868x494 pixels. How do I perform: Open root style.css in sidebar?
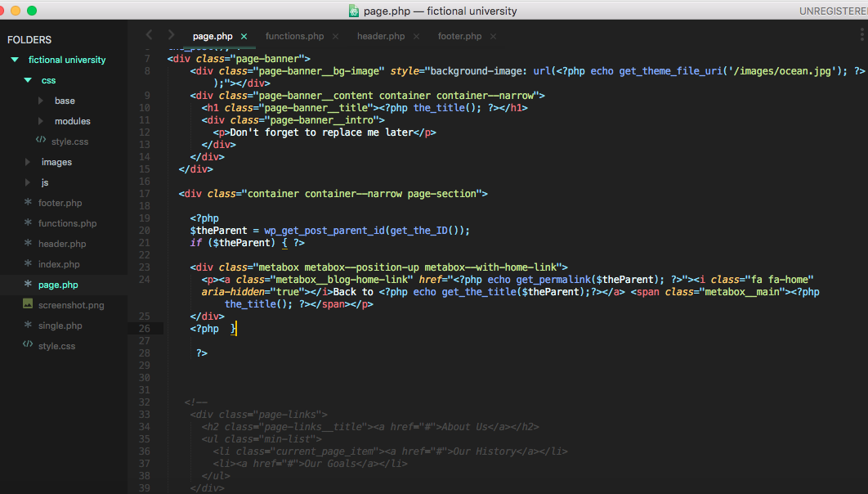point(56,346)
